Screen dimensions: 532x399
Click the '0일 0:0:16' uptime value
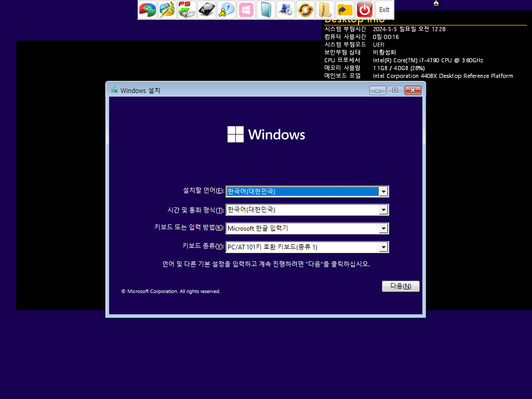386,37
